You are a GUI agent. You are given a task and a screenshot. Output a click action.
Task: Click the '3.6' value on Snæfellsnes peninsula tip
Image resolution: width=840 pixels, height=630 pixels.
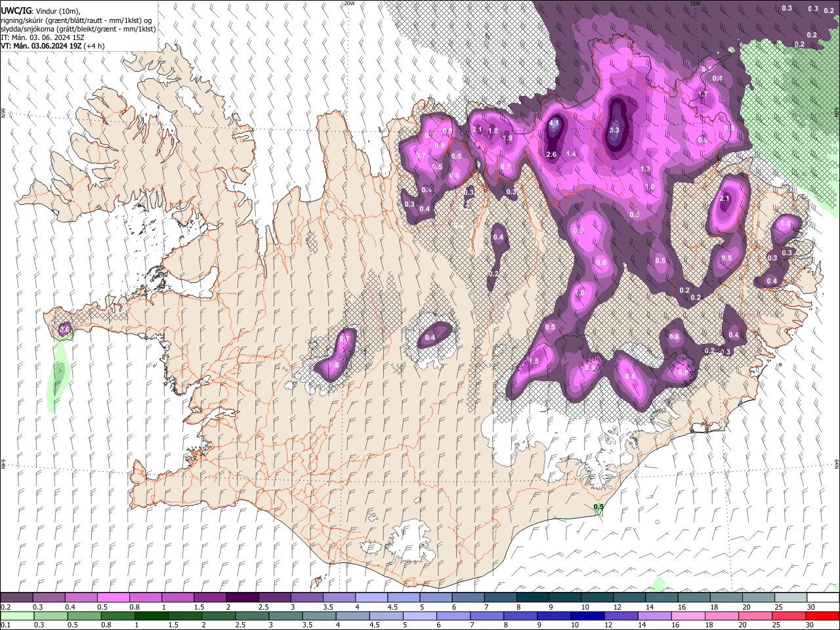(x=64, y=329)
